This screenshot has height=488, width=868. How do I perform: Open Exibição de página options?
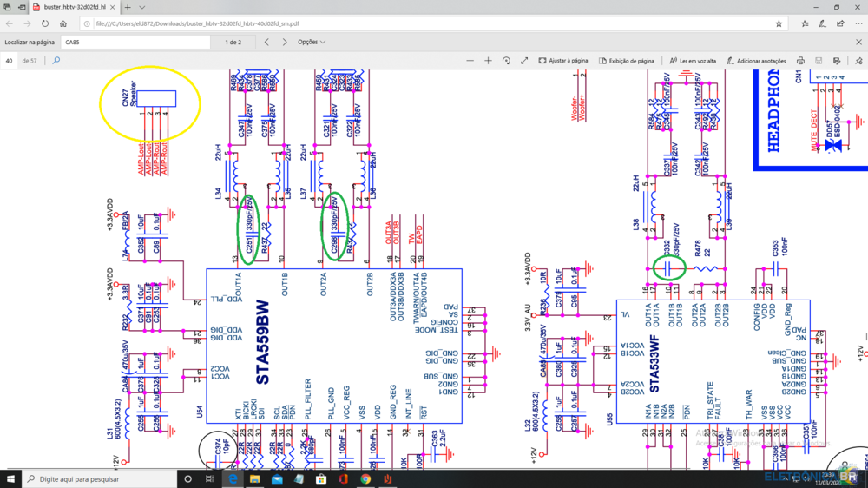(x=626, y=61)
